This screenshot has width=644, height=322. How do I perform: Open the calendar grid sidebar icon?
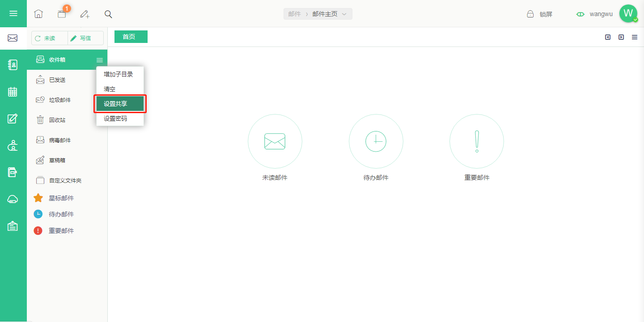pyautogui.click(x=13, y=92)
